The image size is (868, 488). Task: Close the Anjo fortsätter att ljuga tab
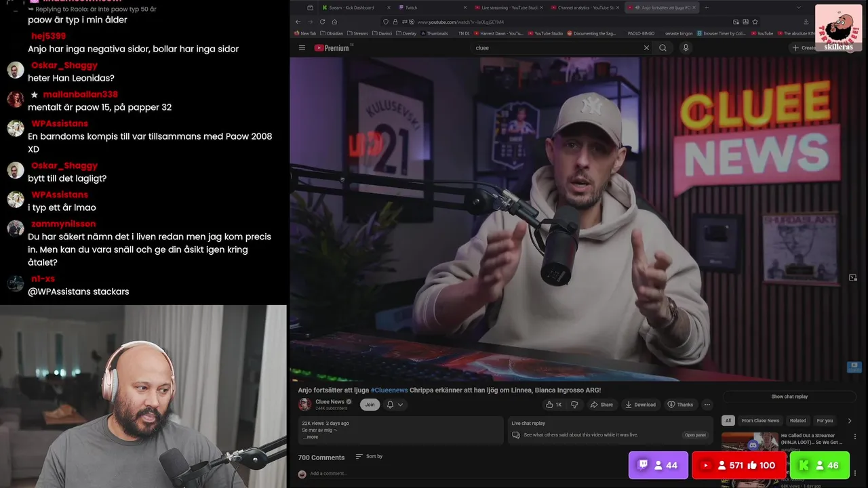(x=694, y=7)
